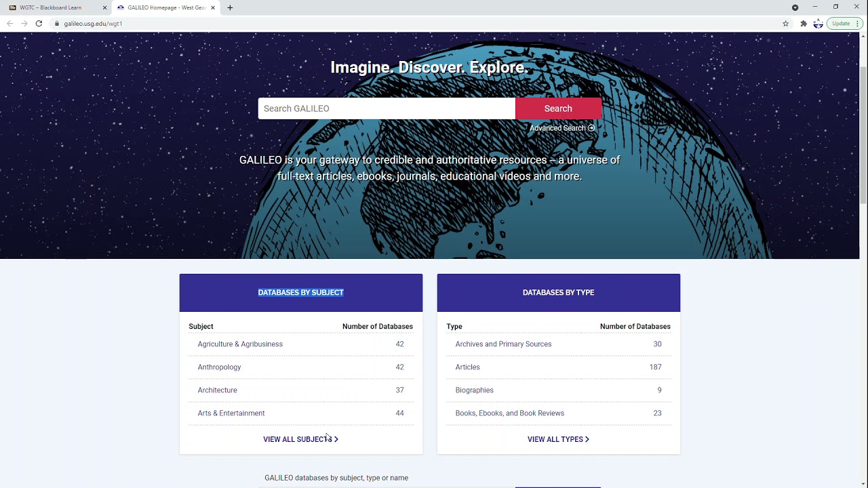Open the tab search dropdown arrow

point(795,7)
